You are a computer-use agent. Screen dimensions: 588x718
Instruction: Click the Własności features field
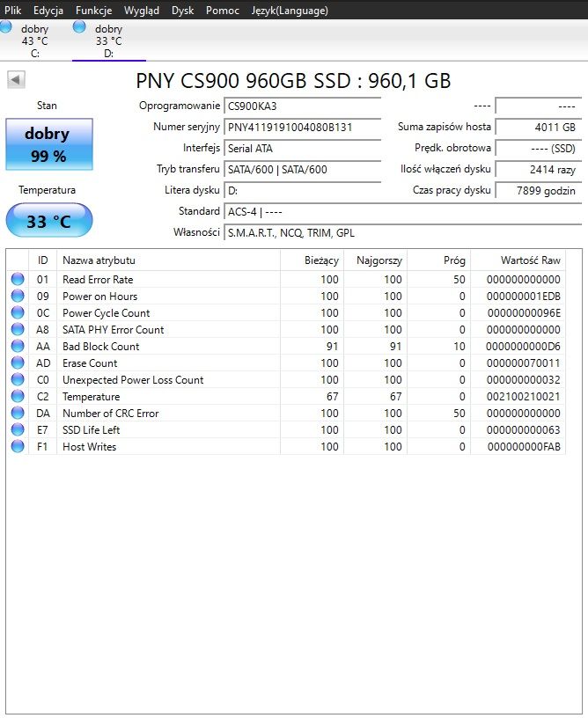pos(402,232)
